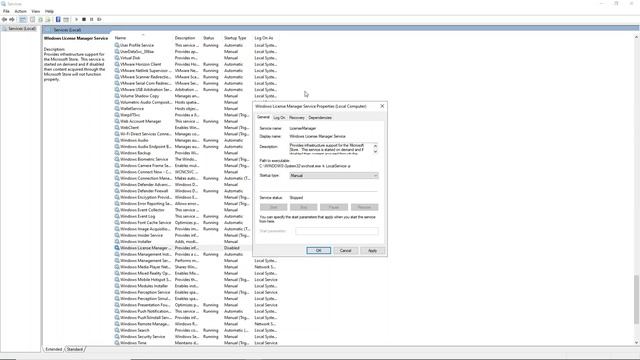The image size is (640, 360).
Task: Switch to the Log On tab in Properties
Action: pos(279,118)
